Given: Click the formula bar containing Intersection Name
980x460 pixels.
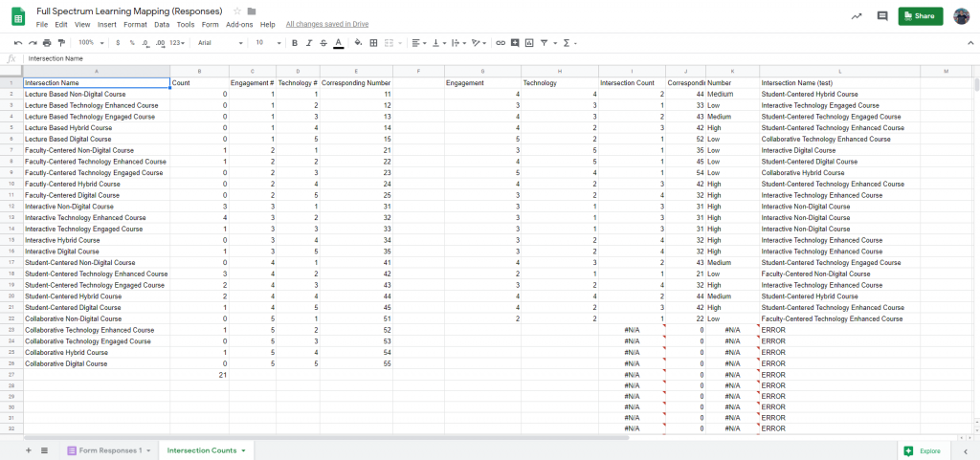Looking at the screenshot, I should (479, 58).
